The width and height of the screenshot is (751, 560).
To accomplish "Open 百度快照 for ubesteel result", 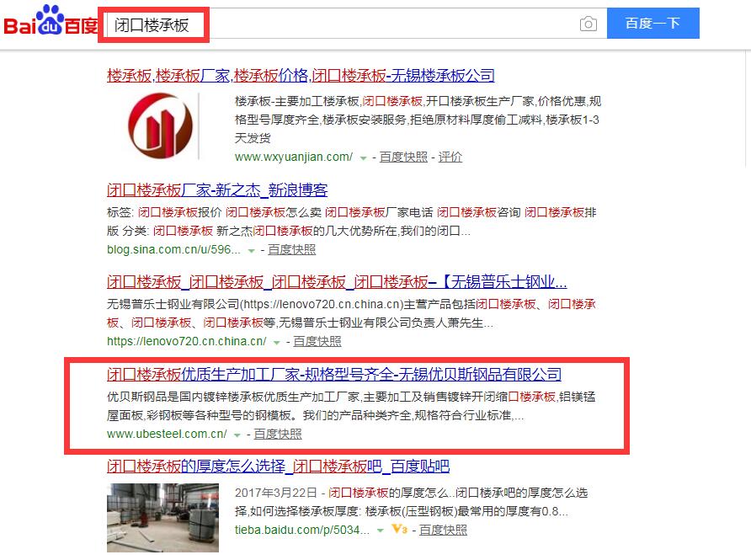I will point(278,434).
